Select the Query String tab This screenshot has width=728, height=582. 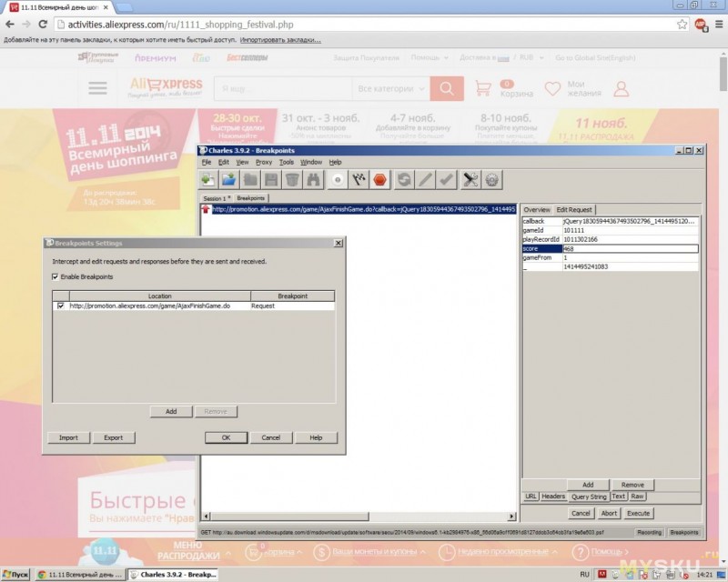click(x=589, y=497)
